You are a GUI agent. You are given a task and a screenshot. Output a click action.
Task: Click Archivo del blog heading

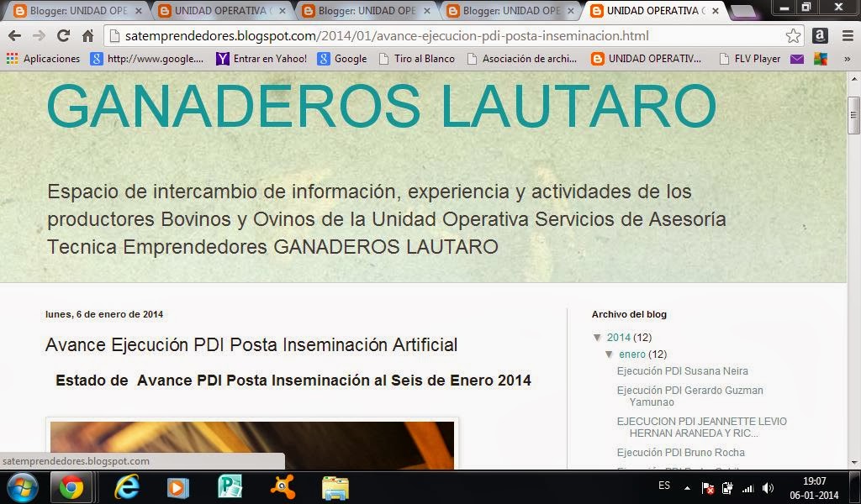pyautogui.click(x=629, y=314)
